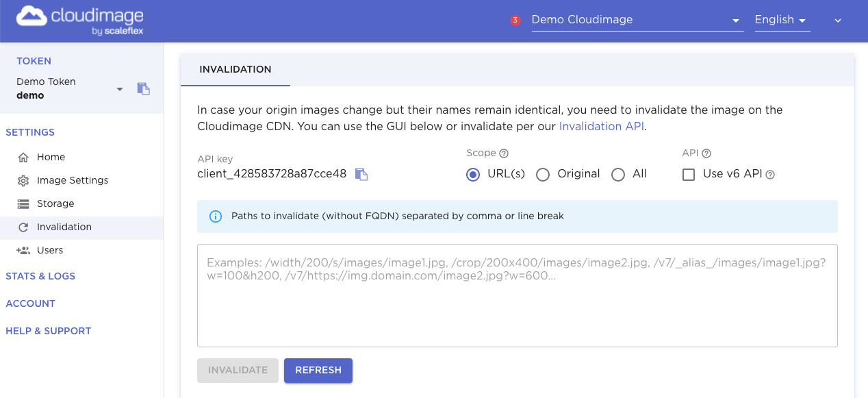Click the Scope help question-mark icon
This screenshot has width=868, height=398.
(504, 153)
